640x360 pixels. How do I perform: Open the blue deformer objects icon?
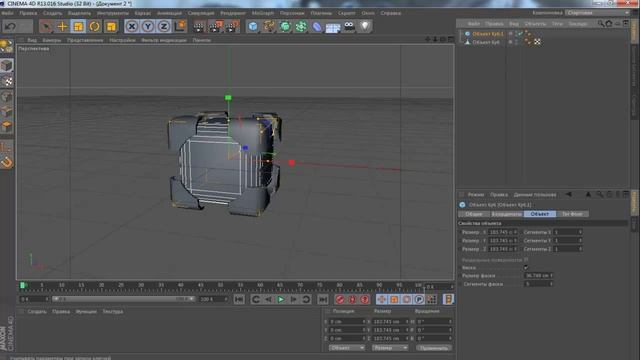tap(317, 27)
